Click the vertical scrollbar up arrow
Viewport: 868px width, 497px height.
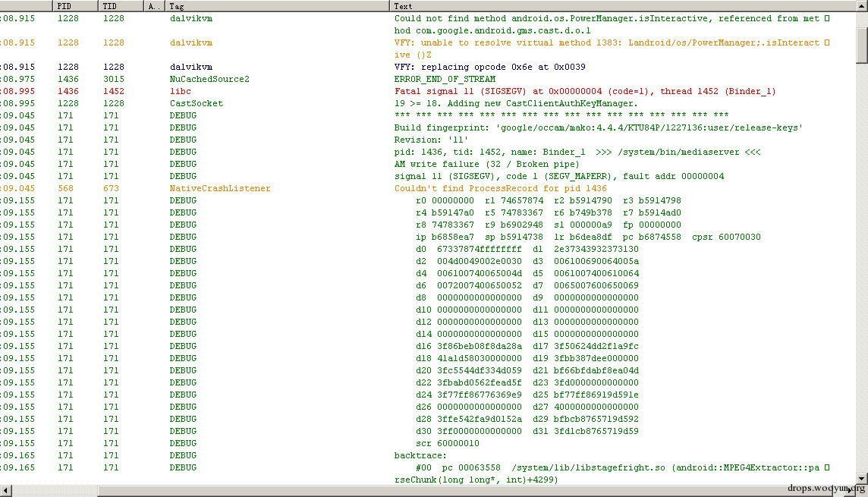tap(862, 5)
